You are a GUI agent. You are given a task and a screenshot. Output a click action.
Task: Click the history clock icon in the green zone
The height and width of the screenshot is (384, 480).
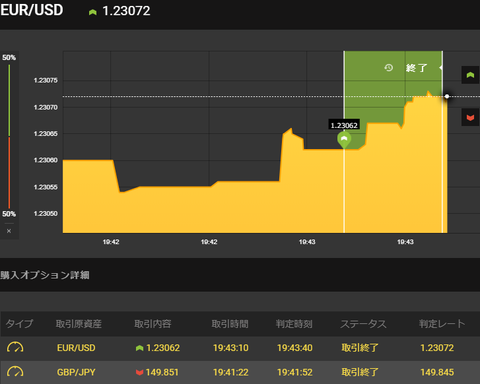(388, 68)
